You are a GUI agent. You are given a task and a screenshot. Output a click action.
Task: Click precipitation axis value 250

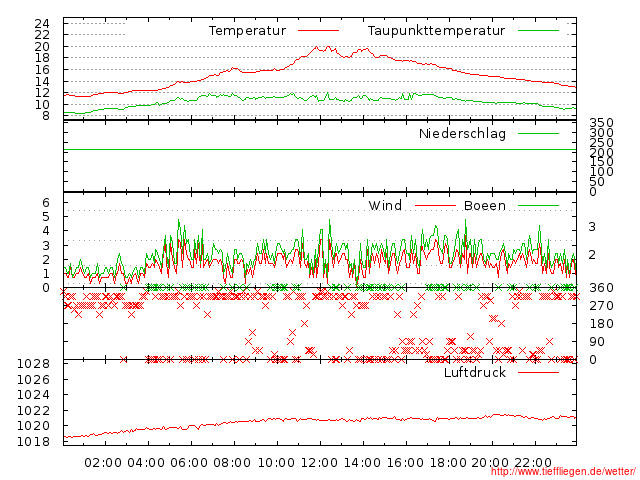coord(602,142)
